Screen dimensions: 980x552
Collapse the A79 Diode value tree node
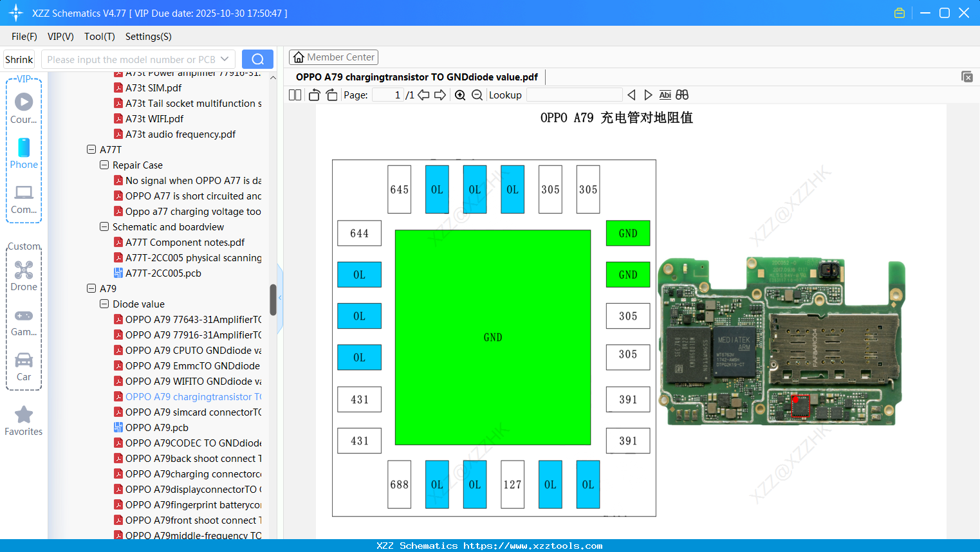(104, 304)
